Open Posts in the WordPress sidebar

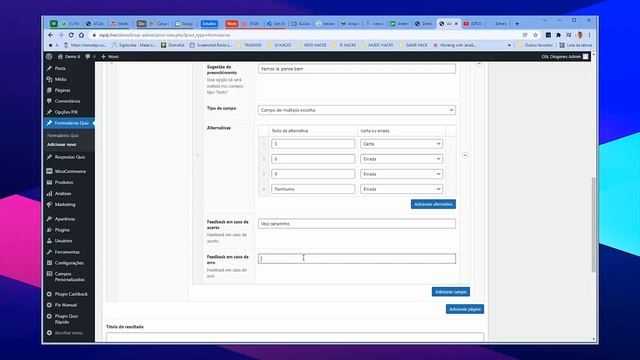[60, 68]
